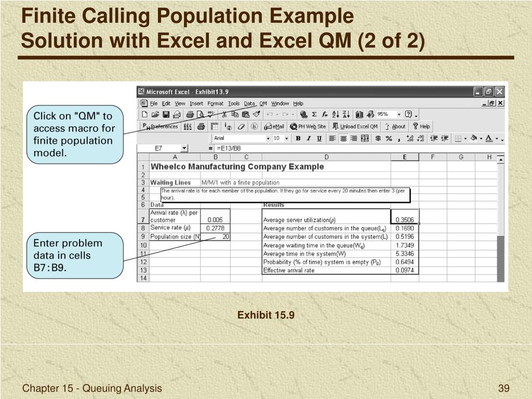The height and width of the screenshot is (399, 532).
Task: Open the font size 10 dropdown
Action: click(x=286, y=138)
